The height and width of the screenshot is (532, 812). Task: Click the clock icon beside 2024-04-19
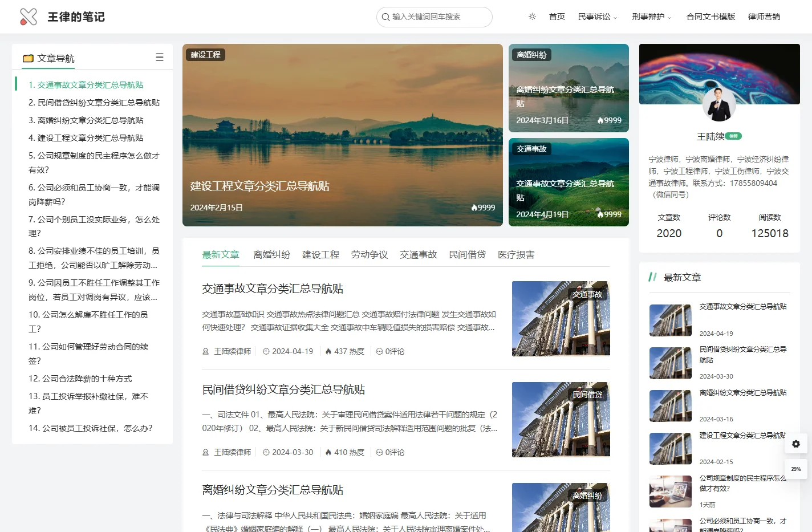pyautogui.click(x=266, y=351)
